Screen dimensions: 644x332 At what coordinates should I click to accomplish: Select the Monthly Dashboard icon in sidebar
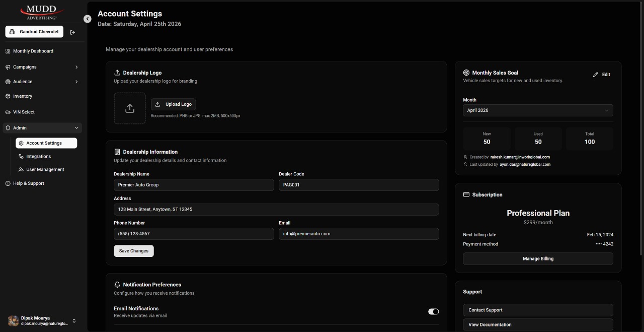tap(8, 51)
